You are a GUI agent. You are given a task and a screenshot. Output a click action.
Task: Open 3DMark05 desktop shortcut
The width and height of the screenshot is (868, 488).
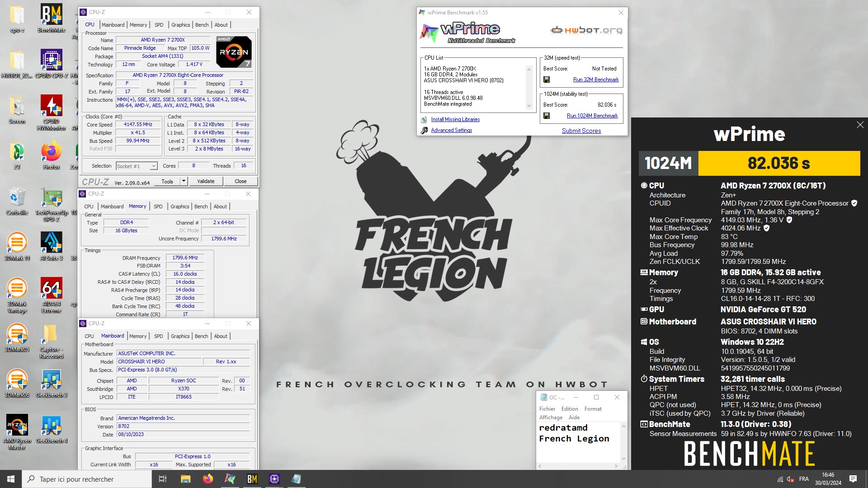(x=17, y=338)
